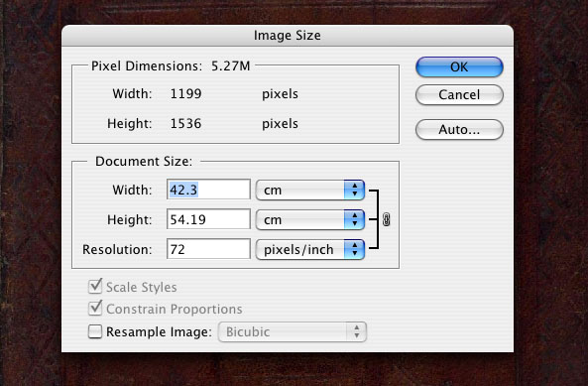The image size is (588, 386).
Task: Toggle the Scale Styles checkbox
Action: pyautogui.click(x=95, y=287)
